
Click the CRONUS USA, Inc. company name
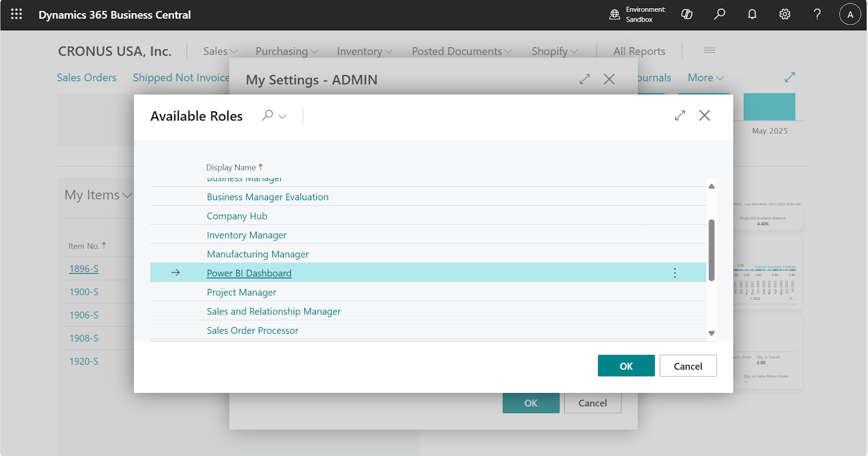click(114, 51)
